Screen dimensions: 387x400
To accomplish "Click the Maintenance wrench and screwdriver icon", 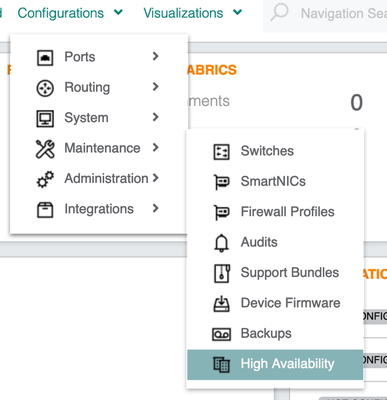I will [x=45, y=149].
